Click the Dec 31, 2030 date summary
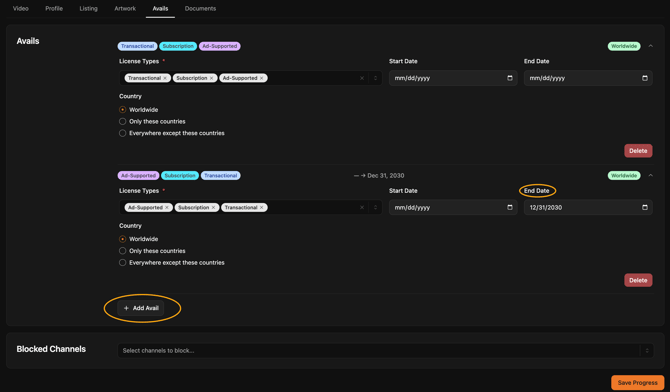670x392 pixels. click(x=379, y=176)
